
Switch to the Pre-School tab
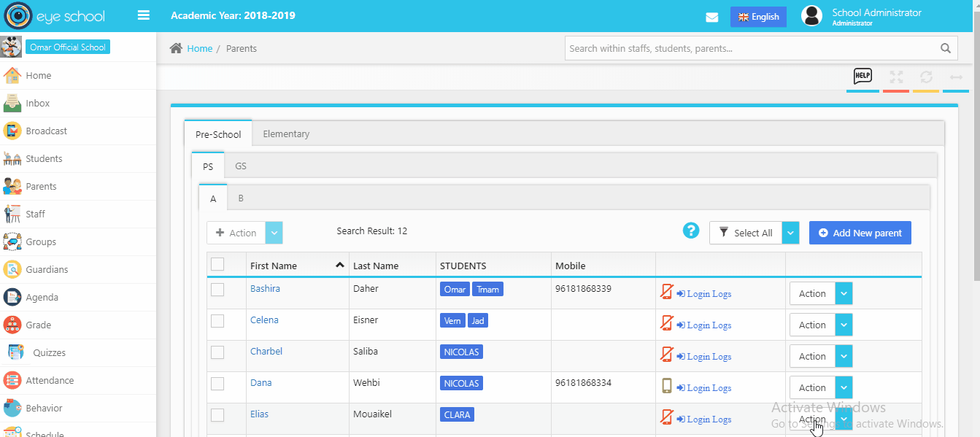pos(218,134)
